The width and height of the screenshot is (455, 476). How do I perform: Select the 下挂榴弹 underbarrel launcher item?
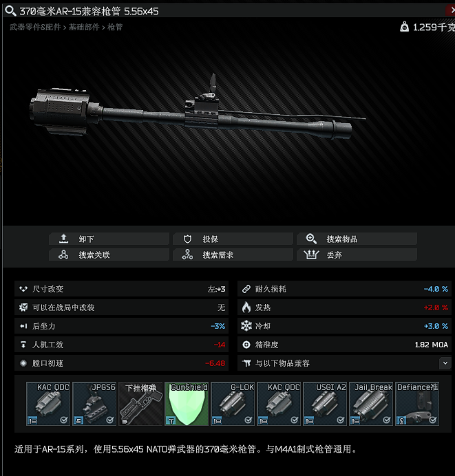click(140, 404)
